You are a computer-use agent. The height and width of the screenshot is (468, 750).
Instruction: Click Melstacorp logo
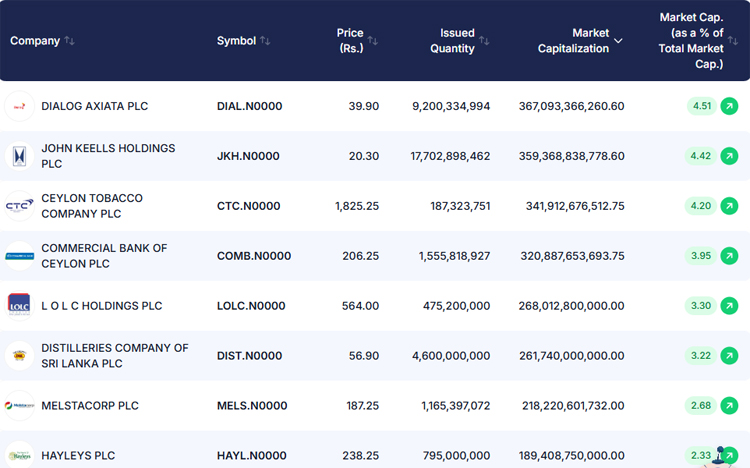[x=19, y=405]
